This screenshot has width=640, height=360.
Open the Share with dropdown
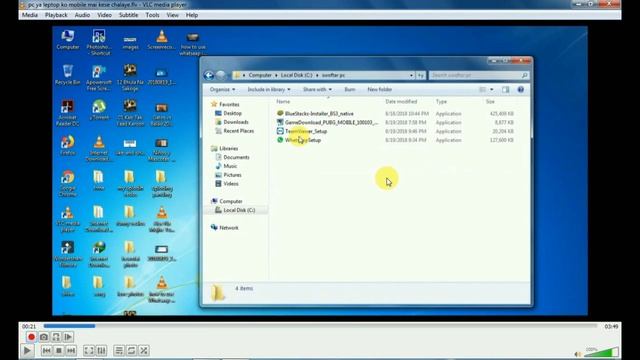pyautogui.click(x=317, y=89)
